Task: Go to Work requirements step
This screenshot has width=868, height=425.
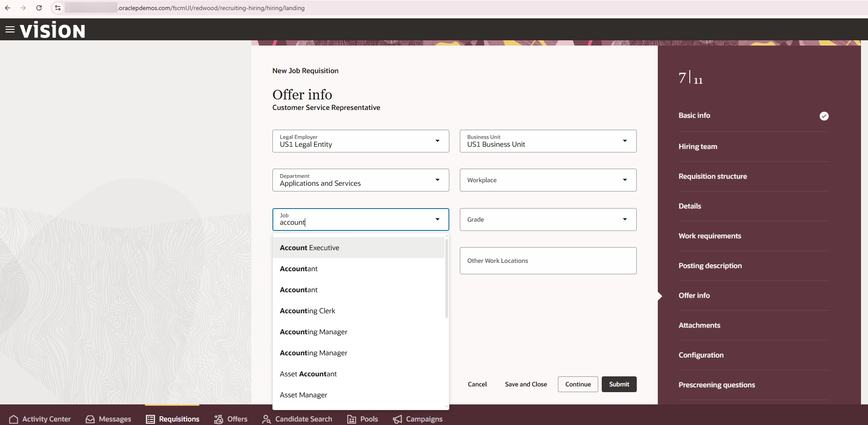Action: coord(710,236)
